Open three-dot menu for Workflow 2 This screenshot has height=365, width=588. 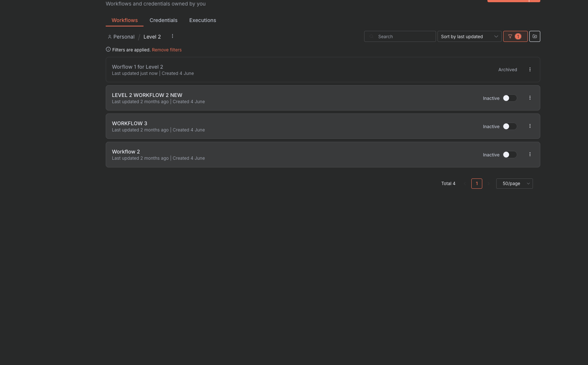[530, 154]
